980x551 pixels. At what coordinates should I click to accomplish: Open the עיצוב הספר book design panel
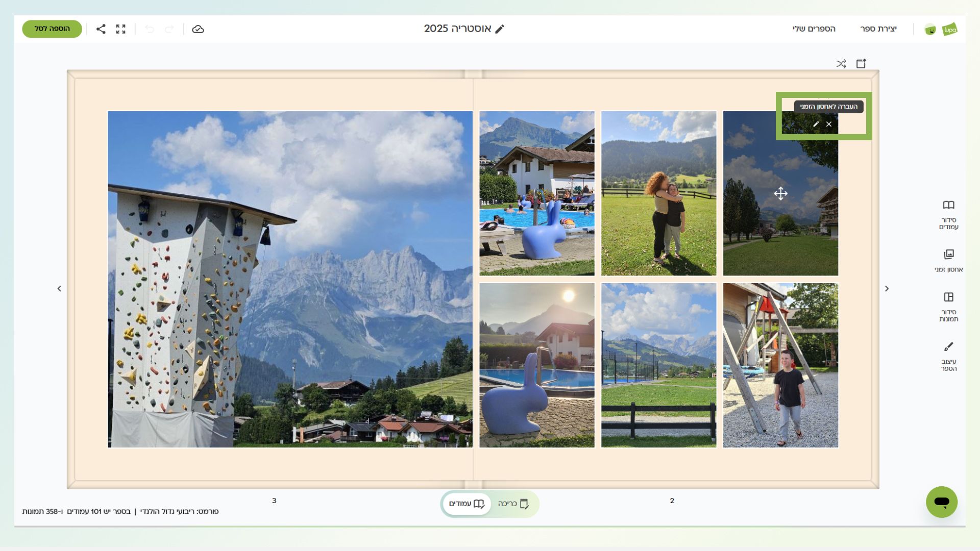(x=948, y=356)
